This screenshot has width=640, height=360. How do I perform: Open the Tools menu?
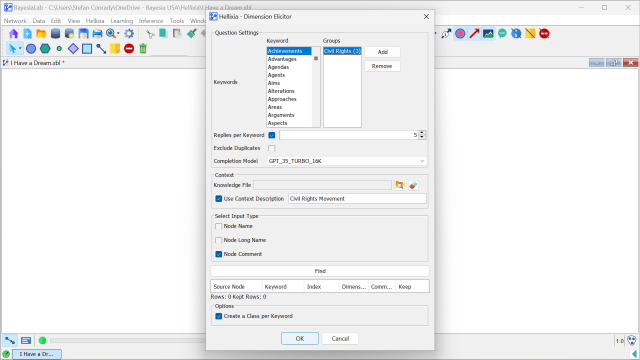pos(177,21)
